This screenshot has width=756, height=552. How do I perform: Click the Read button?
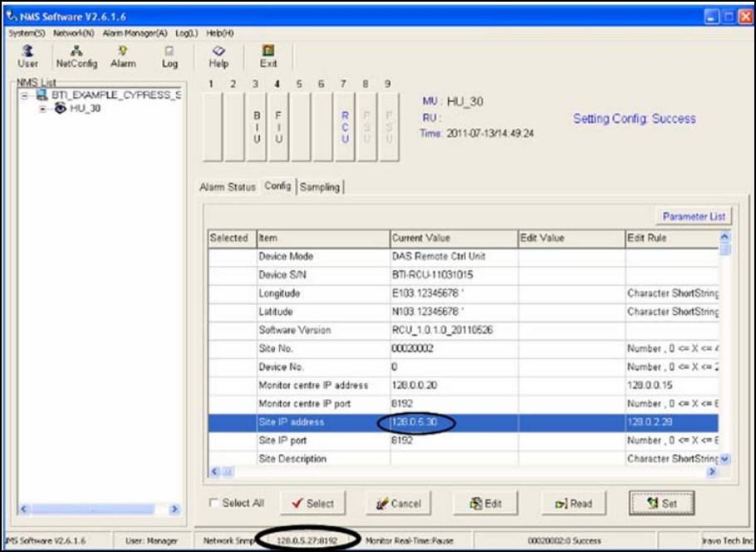[x=574, y=503]
